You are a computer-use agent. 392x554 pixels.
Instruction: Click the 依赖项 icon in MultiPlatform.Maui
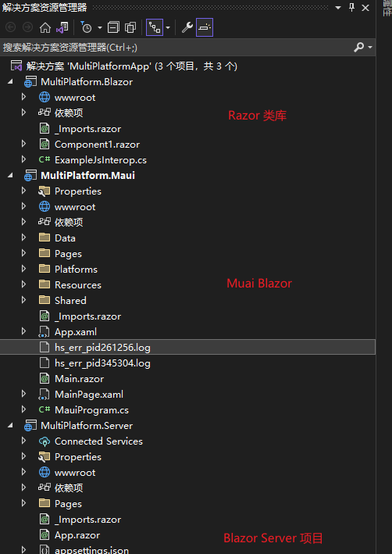coord(45,222)
